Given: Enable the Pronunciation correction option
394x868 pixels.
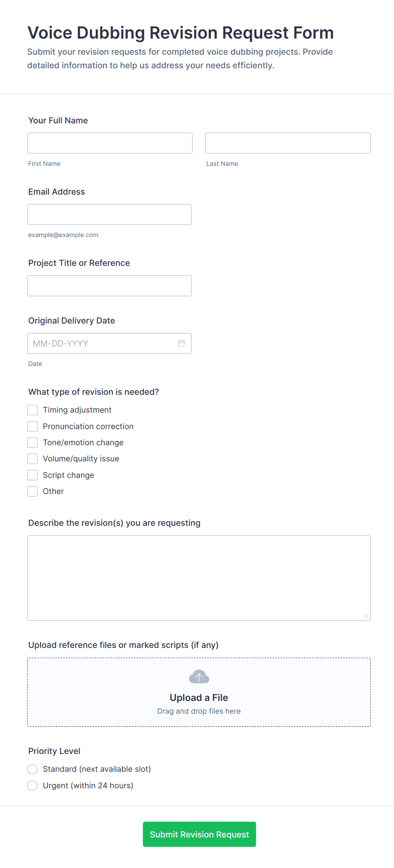Looking at the screenshot, I should pos(33,426).
